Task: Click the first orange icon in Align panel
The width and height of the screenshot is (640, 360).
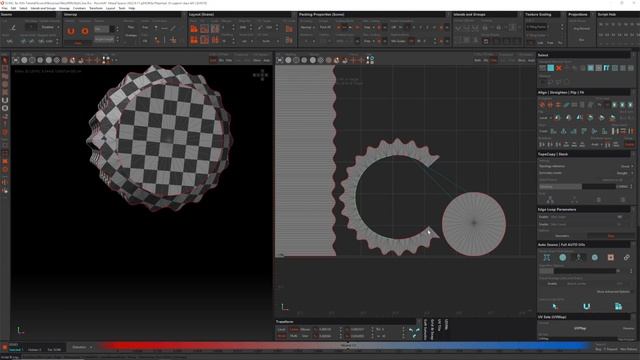Action: 542,105
